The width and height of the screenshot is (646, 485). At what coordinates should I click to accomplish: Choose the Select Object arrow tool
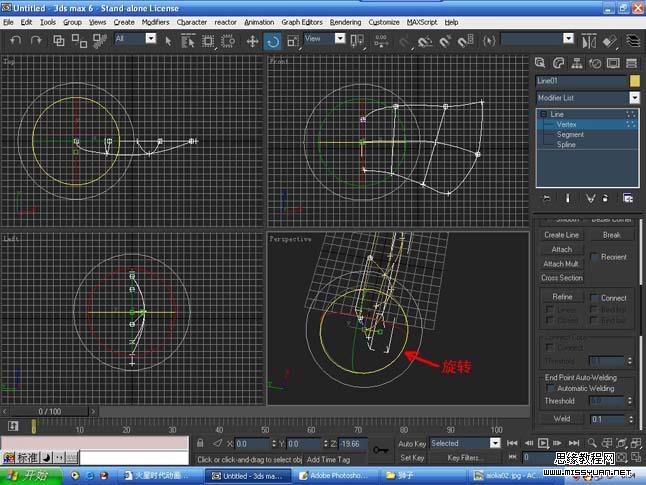coord(168,41)
